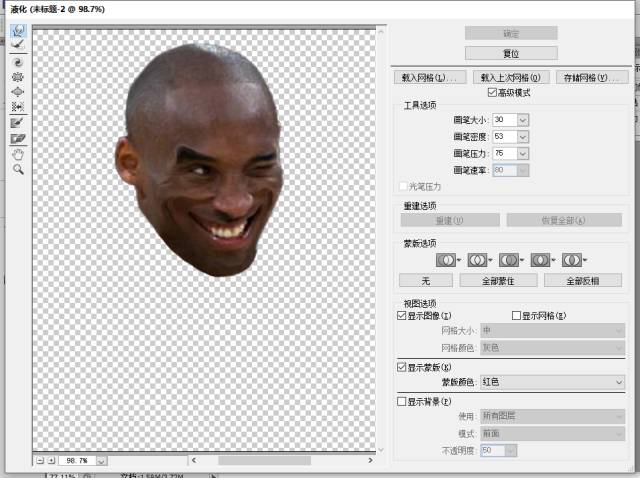Click the horizontal scrollbar right arrow
Screen dimensions: 640x478
(370, 460)
